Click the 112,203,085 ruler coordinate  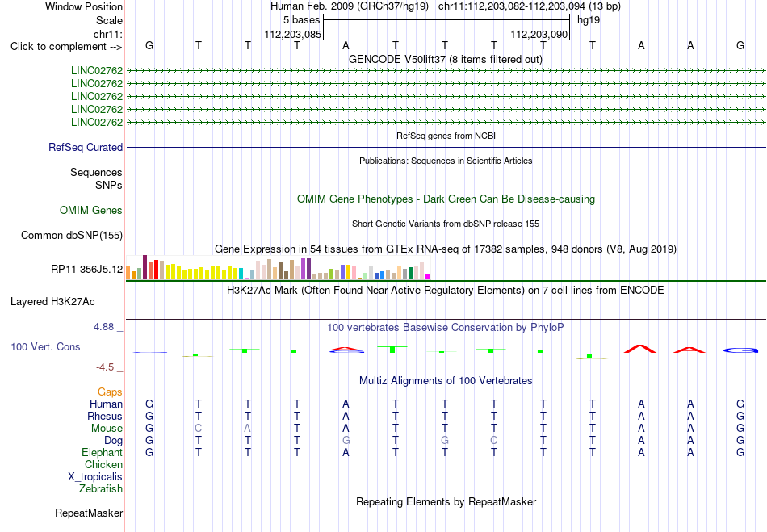tap(293, 34)
